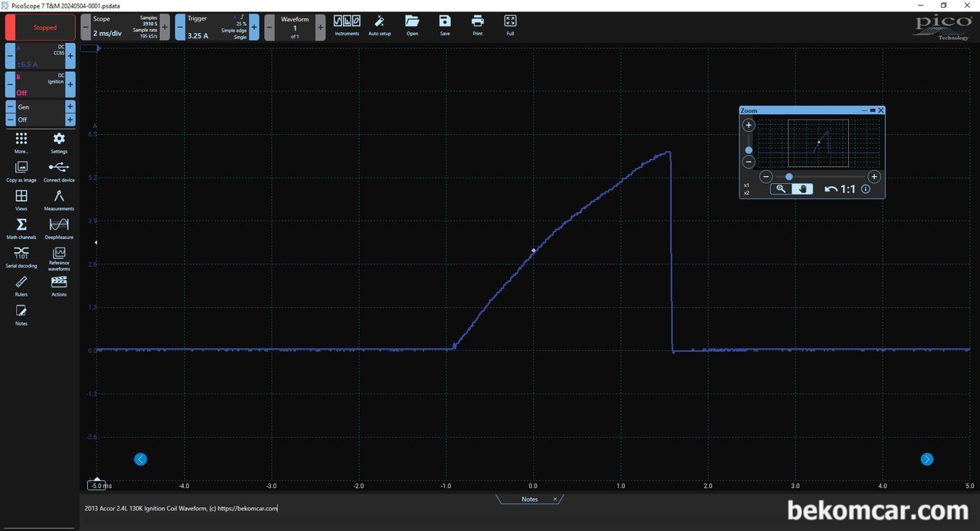Toggle the signal generator Off state
Screen dimensions: 980x531
tap(41, 120)
